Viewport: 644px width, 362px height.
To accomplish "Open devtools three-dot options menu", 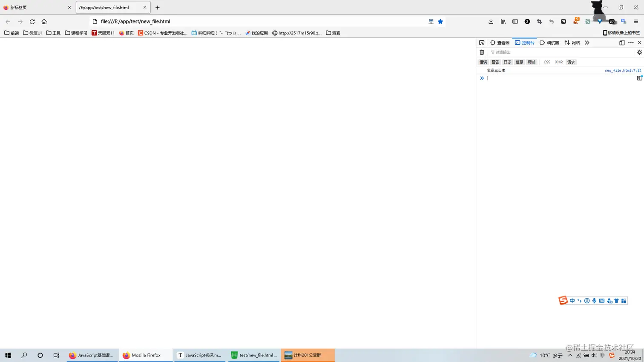I will point(631,43).
